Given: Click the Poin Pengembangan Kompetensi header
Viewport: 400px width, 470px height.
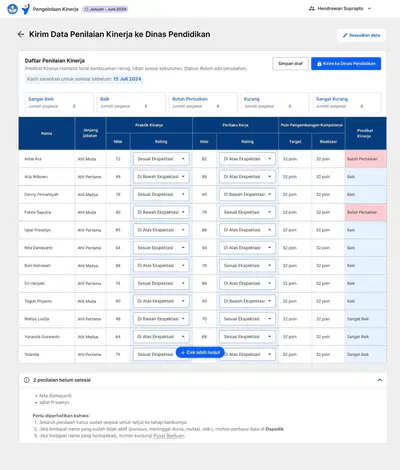Looking at the screenshot, I should coord(312,125).
